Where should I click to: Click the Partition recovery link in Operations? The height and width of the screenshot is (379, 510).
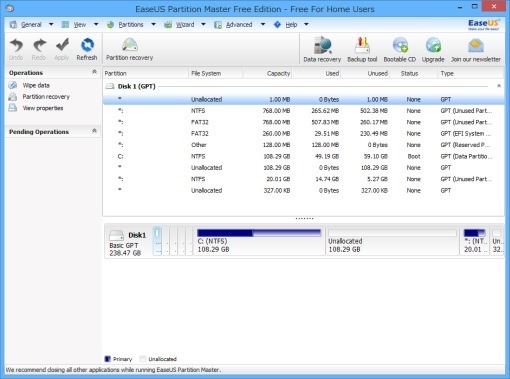point(46,97)
